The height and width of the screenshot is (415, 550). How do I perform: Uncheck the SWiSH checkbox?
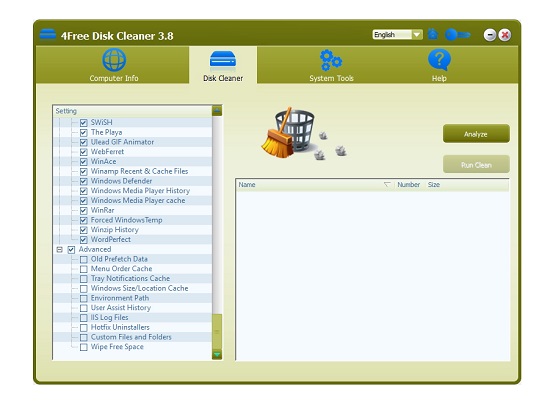coord(83,123)
